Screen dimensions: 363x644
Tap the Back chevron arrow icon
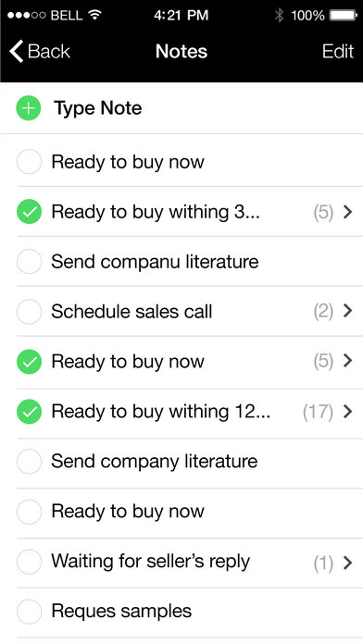click(x=16, y=51)
